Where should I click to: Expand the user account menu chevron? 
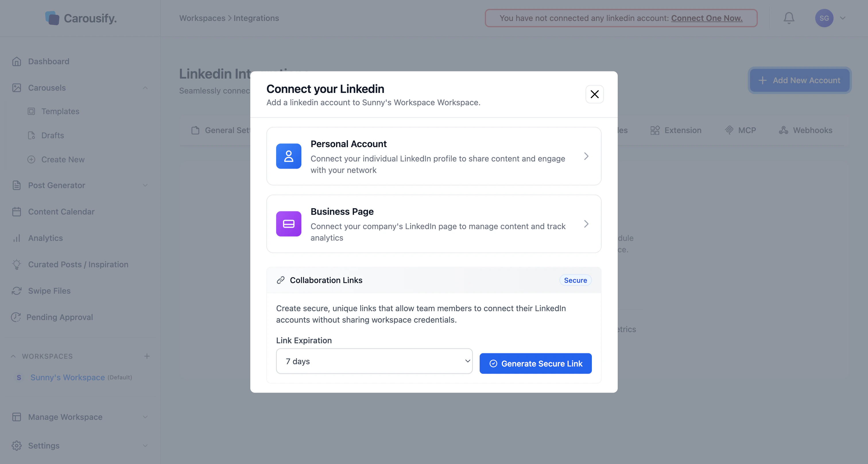842,18
